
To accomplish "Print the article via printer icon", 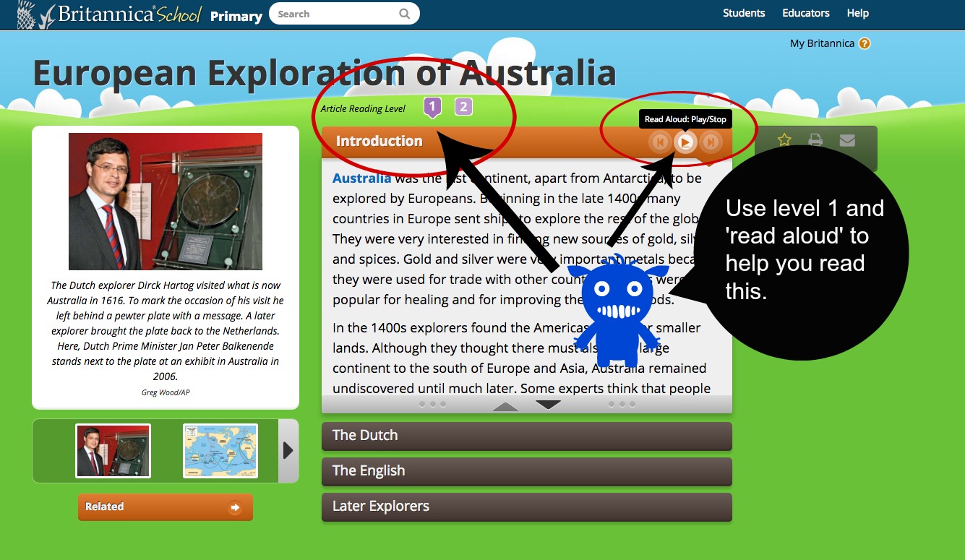I will (815, 139).
